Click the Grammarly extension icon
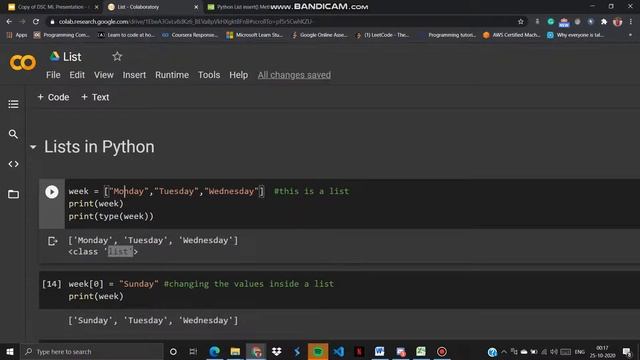Screen dimensions: 640x360 tap(551, 22)
